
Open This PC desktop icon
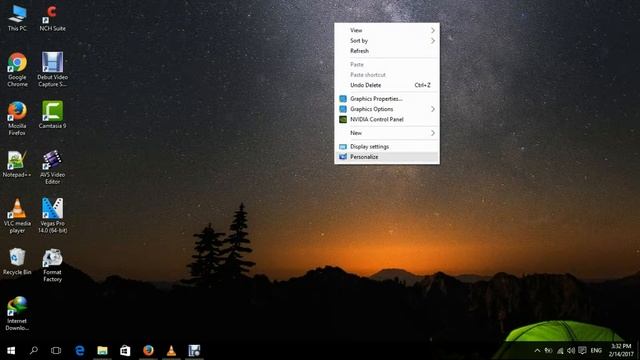[17, 18]
